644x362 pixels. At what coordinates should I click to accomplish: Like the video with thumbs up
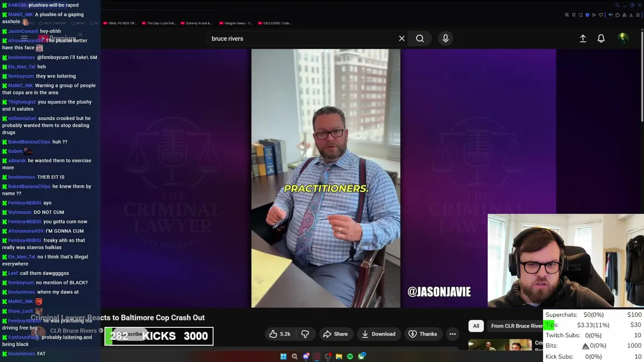[x=279, y=334]
